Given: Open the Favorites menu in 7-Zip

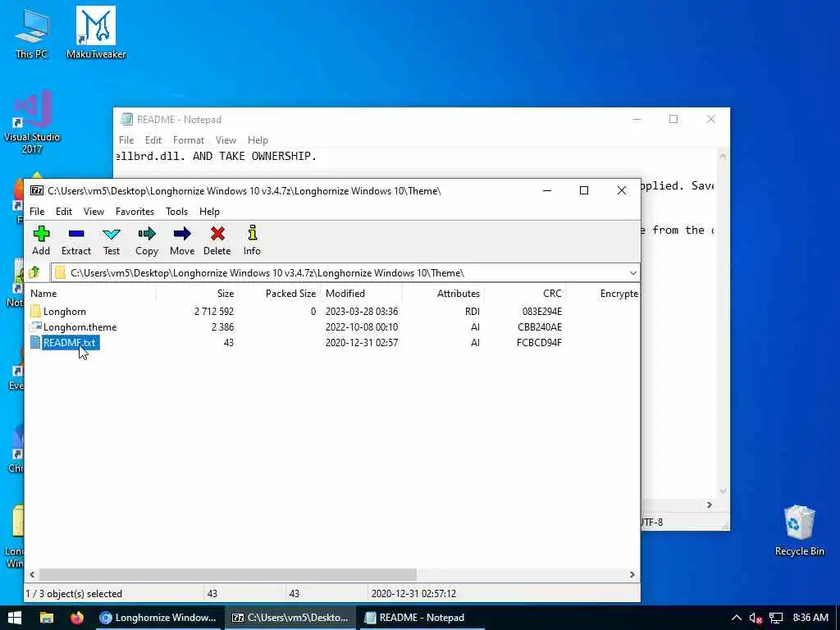Looking at the screenshot, I should (135, 212).
